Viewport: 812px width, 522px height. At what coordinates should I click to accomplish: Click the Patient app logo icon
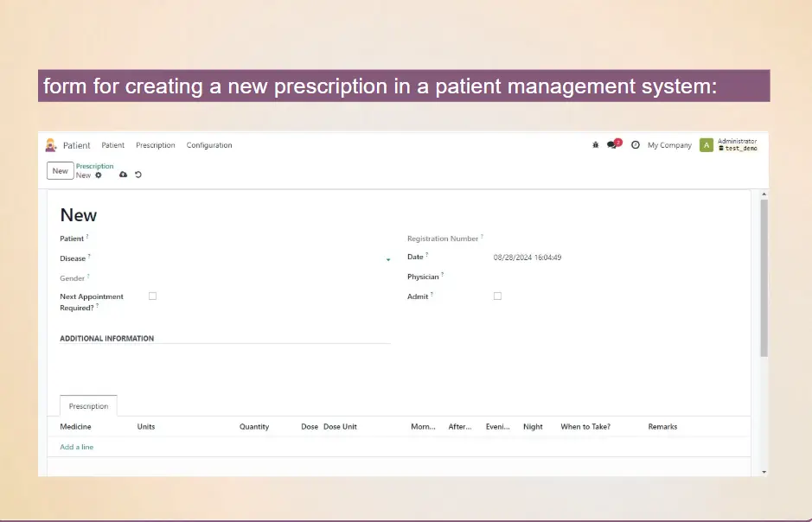tap(52, 145)
